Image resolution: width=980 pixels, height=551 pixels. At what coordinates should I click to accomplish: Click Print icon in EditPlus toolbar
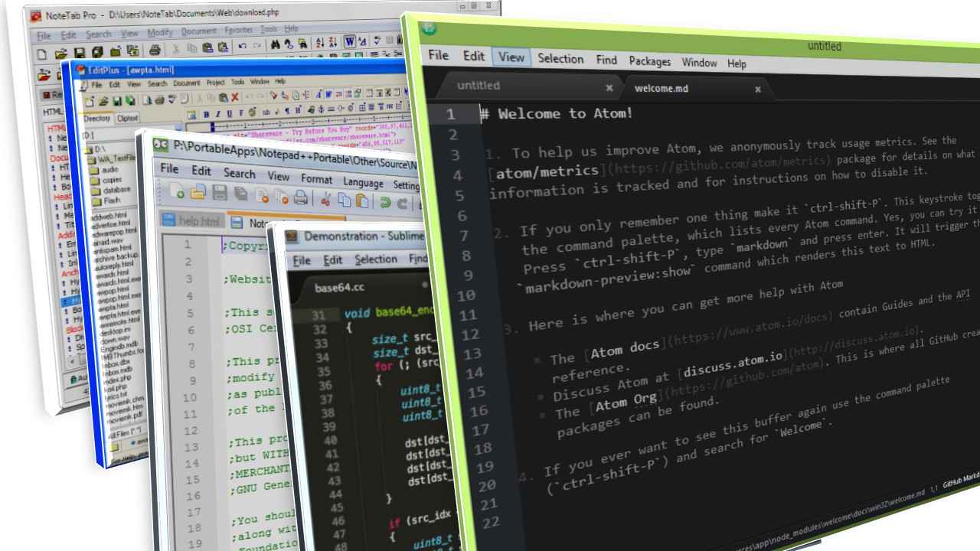click(x=159, y=99)
